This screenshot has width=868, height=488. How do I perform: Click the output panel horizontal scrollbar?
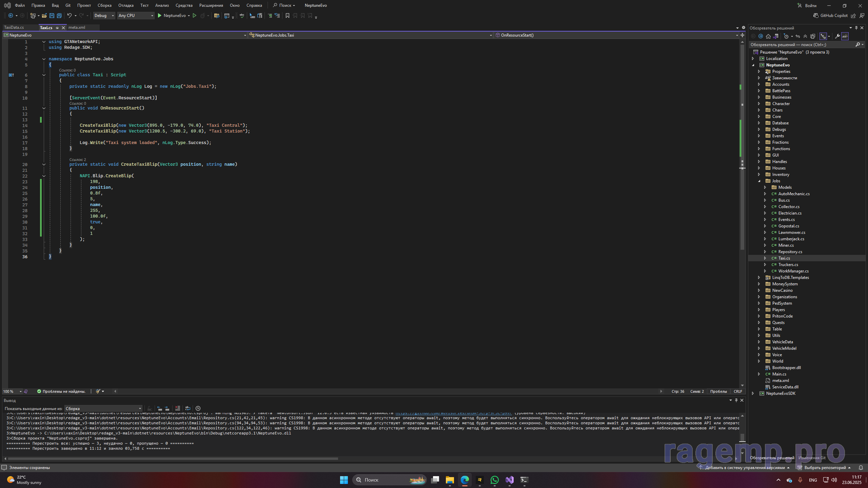[x=173, y=459]
